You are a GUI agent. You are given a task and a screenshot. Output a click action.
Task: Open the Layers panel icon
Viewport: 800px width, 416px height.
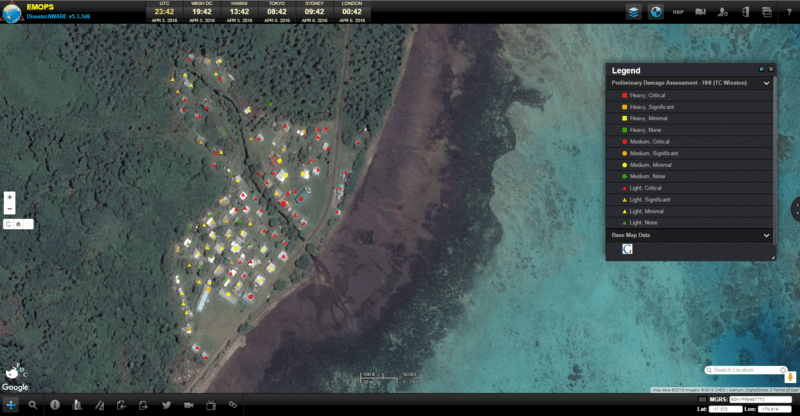click(x=633, y=12)
